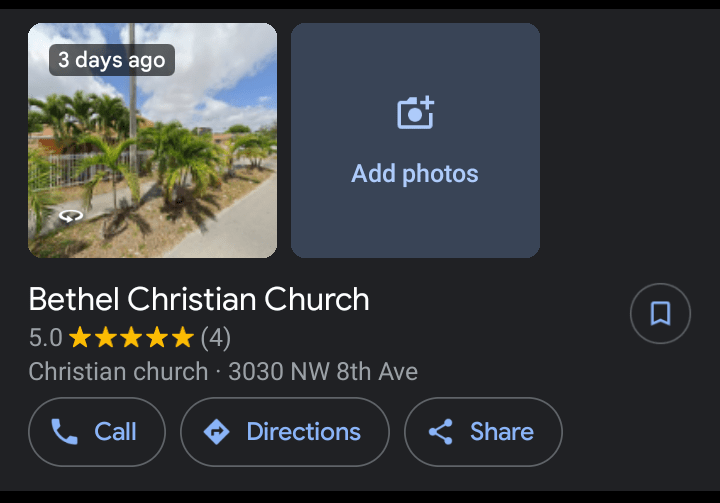720x503 pixels.
Task: Click the 360-degree rotate icon on photo
Action: (x=70, y=215)
